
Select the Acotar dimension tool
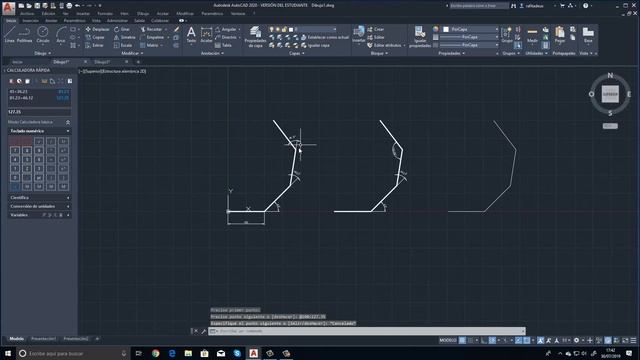point(207,35)
